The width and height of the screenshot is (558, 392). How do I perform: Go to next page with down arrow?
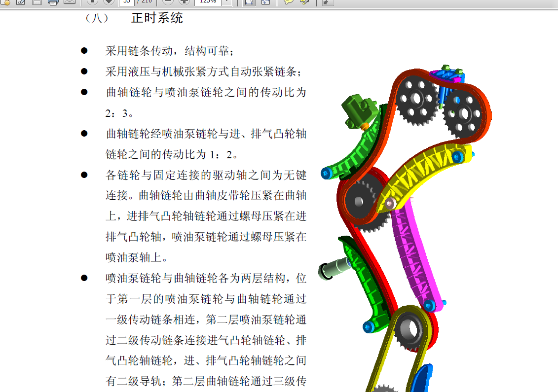pyautogui.click(x=109, y=1)
